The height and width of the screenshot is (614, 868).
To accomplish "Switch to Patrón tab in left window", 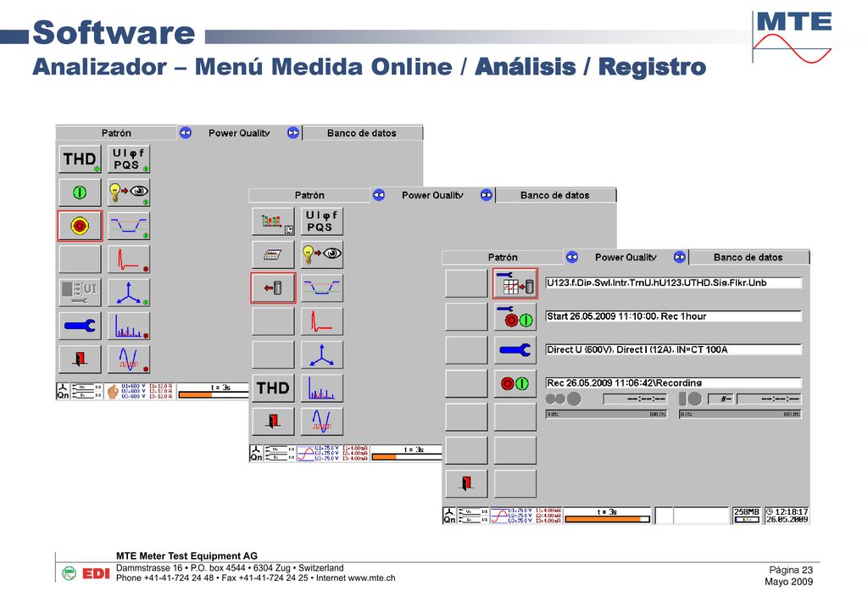I will point(116,133).
